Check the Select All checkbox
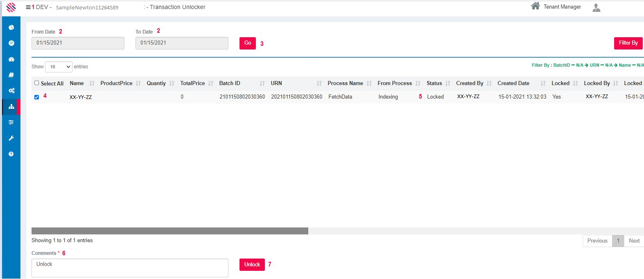The width and height of the screenshot is (644, 279). [x=37, y=83]
